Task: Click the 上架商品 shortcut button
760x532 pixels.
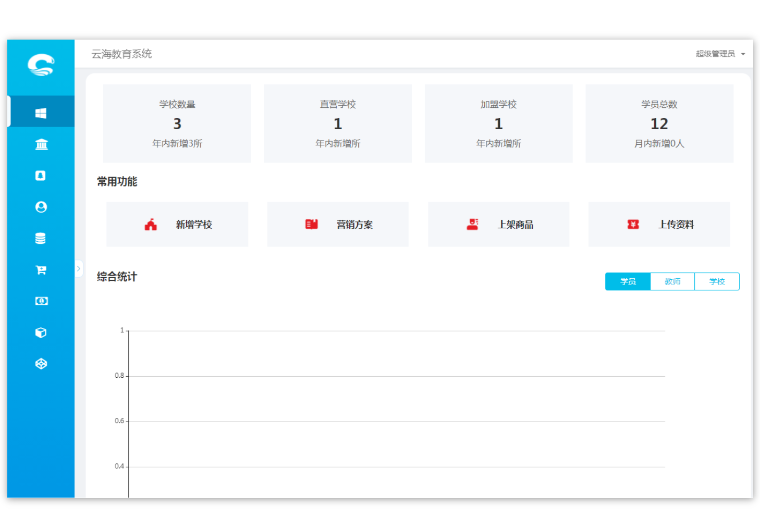Action: point(498,225)
